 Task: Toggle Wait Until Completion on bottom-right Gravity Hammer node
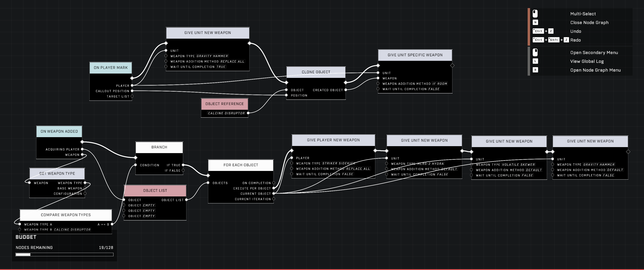tap(609, 175)
